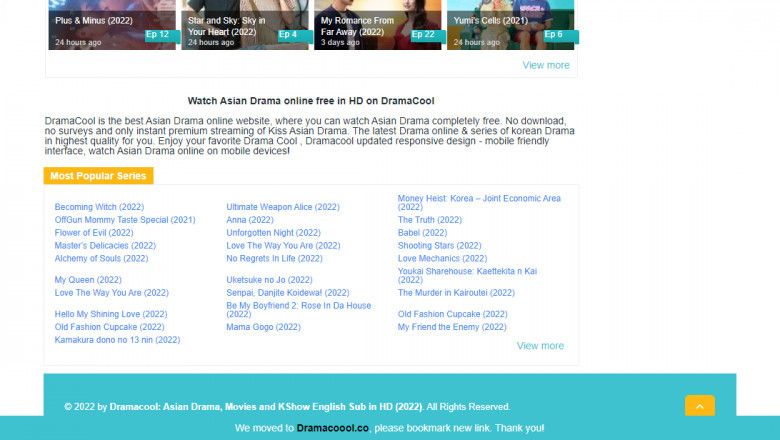Click the orange scroll-to-top arrow button
This screenshot has height=440, width=780.
click(x=699, y=406)
